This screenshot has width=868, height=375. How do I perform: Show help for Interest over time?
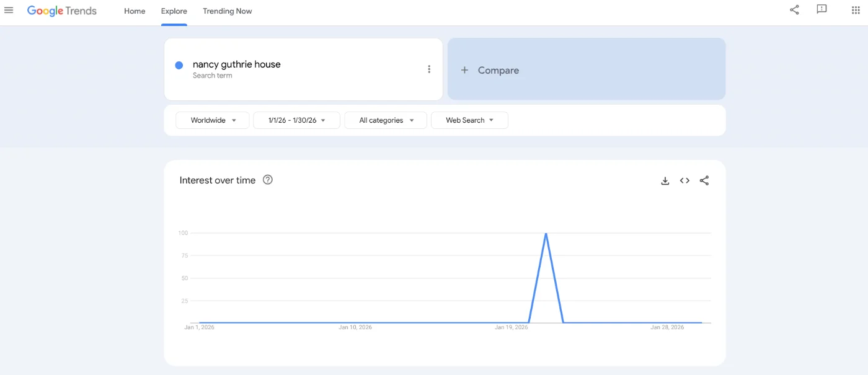coord(268,180)
